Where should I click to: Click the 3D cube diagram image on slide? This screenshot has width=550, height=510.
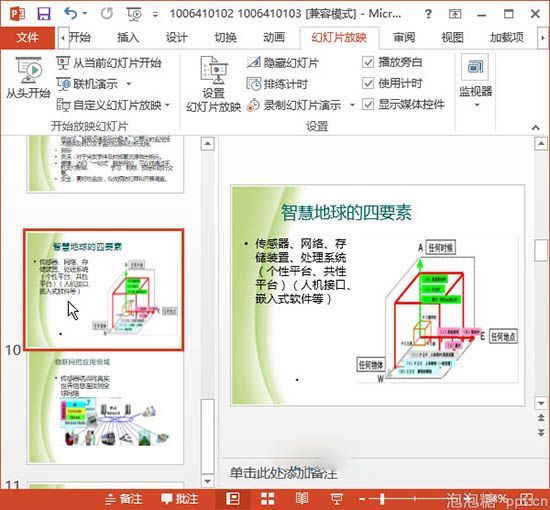tap(437, 310)
